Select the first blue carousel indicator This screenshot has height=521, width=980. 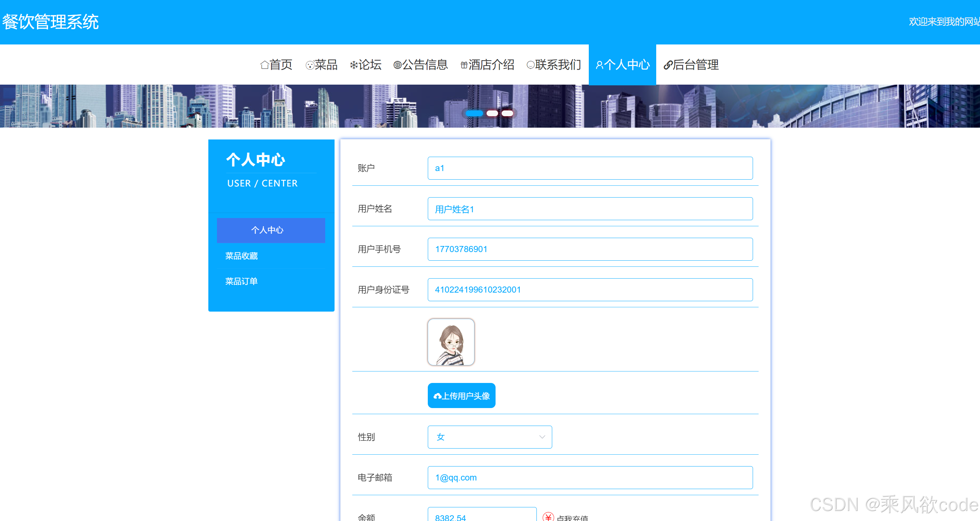[x=474, y=113]
